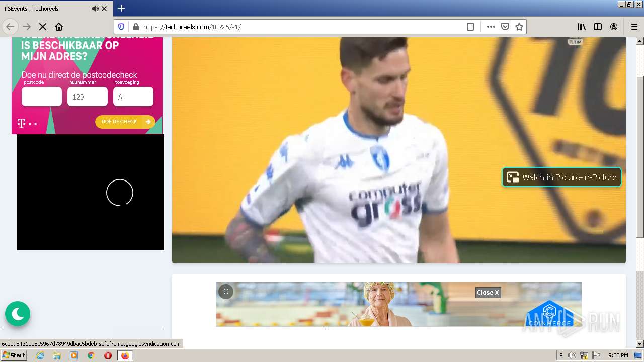Go forward to the next page
Screen dimensions: 644x362
coord(27,27)
